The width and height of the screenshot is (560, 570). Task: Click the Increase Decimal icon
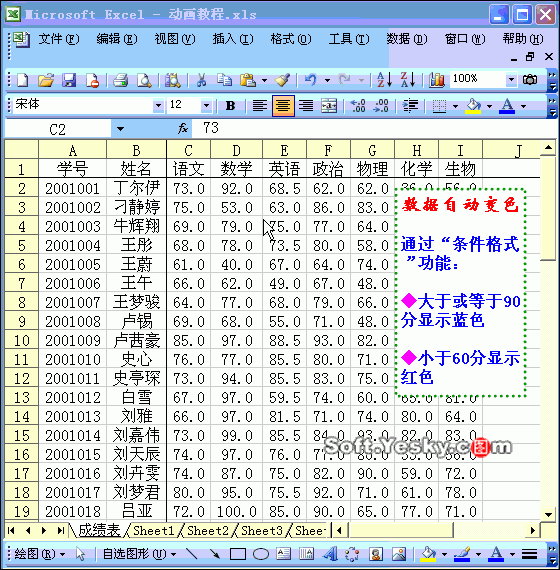click(x=358, y=106)
